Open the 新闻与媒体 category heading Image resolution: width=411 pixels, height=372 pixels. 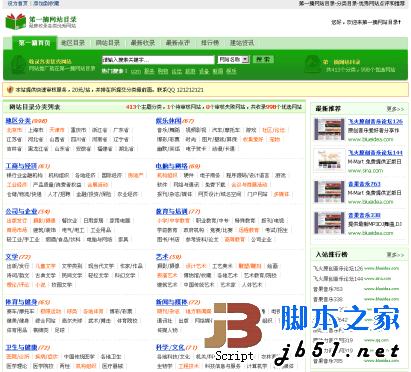[171, 302]
